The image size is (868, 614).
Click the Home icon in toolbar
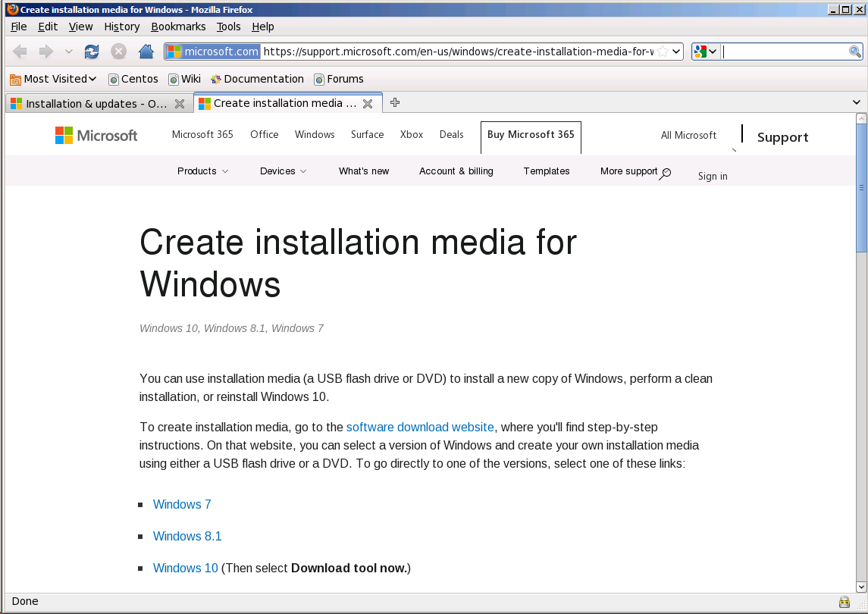tap(146, 52)
